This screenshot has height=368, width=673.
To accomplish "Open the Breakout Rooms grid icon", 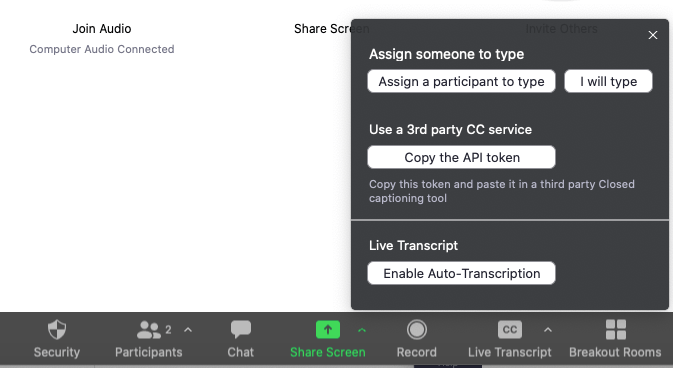I will point(615,330).
